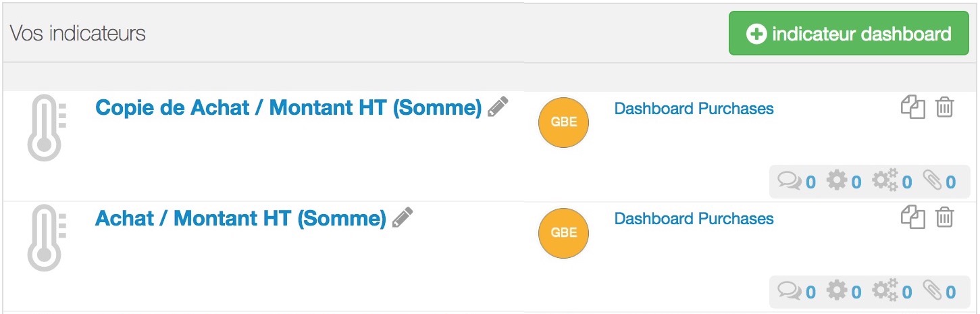Open comments bubble icon on first indicator
This screenshot has height=314, width=980.
point(796,181)
